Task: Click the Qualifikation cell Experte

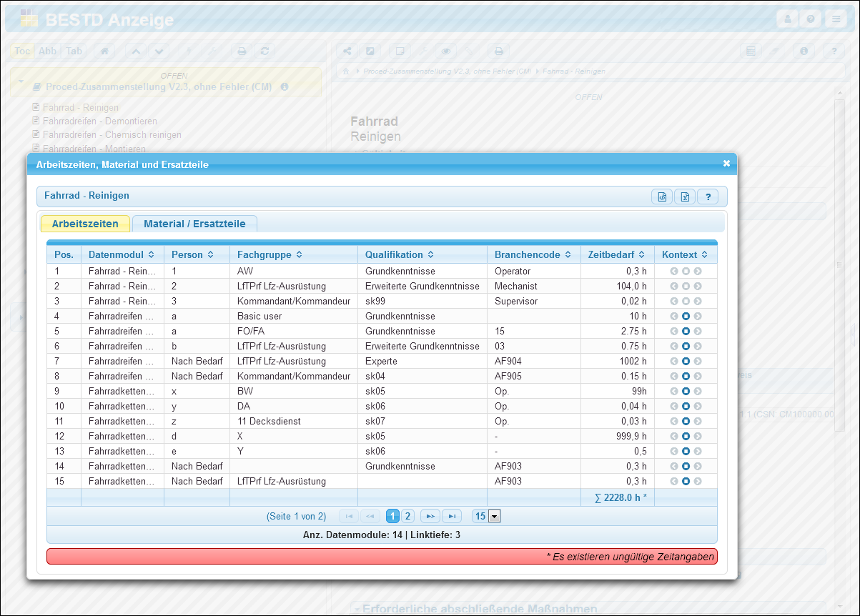Action: pos(422,361)
